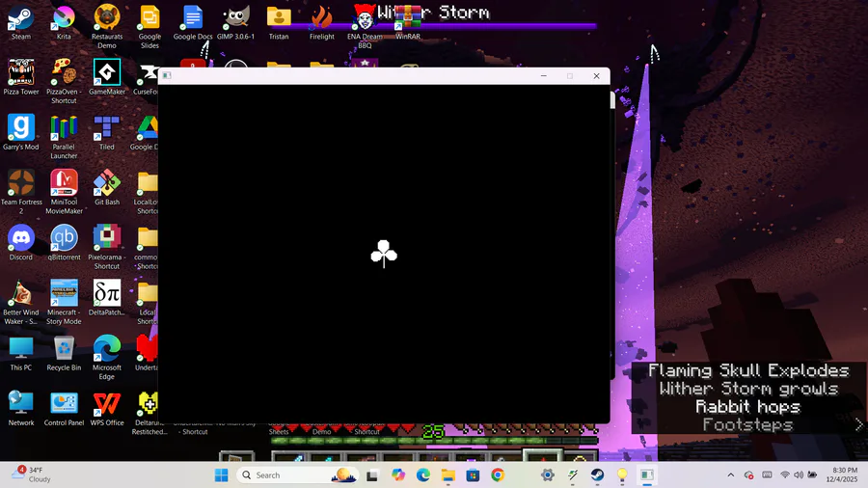Open Copilot from the taskbar
The height and width of the screenshot is (488, 868).
pos(398,474)
